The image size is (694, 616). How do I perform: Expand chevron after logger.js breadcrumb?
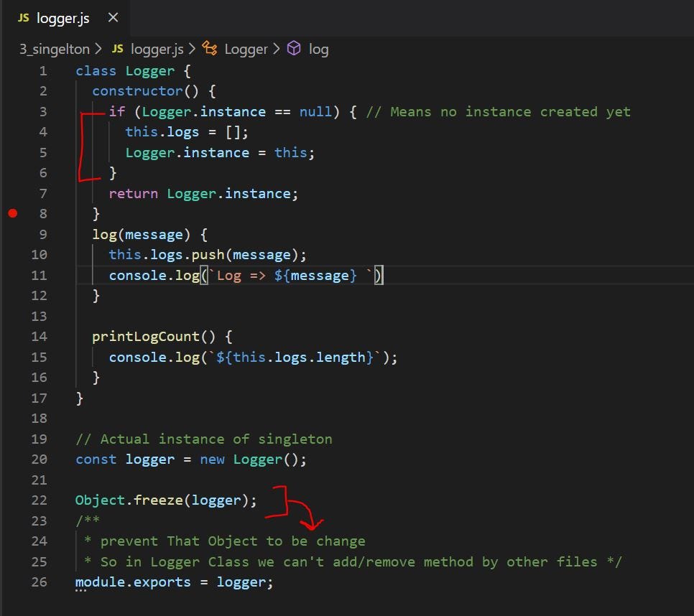[192, 49]
